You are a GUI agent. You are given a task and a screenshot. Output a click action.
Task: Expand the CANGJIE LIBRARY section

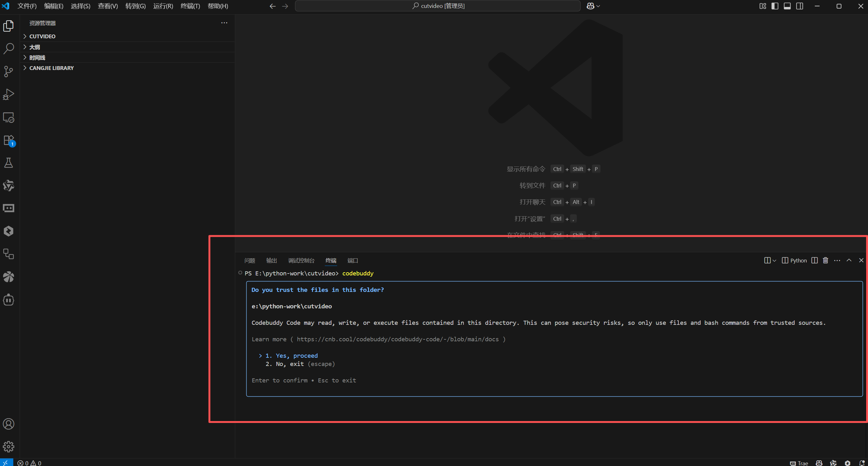(51, 68)
